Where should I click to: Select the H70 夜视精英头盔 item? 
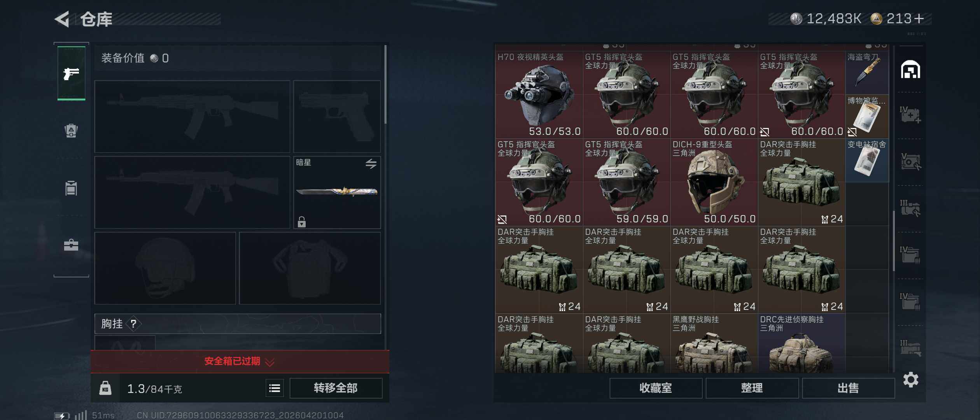pos(539,94)
